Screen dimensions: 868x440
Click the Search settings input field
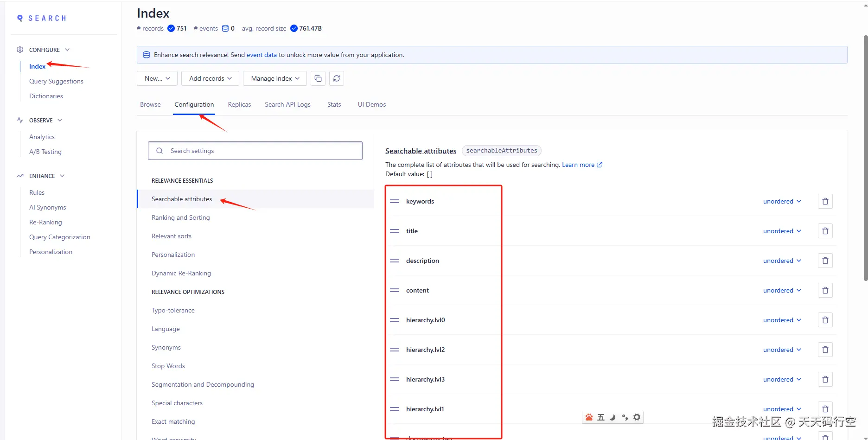pos(255,151)
